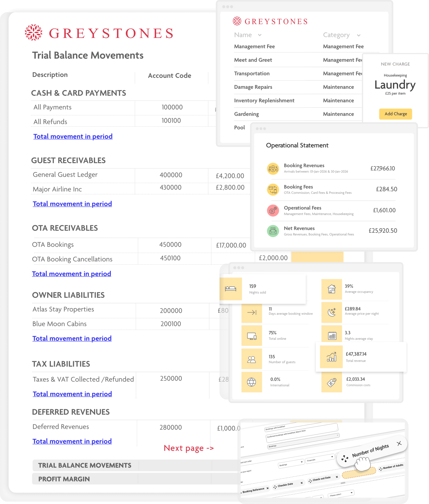Viewport: 429px width, 504px height.
Task: Open Total movement under Guest Receivables
Action: click(x=73, y=204)
